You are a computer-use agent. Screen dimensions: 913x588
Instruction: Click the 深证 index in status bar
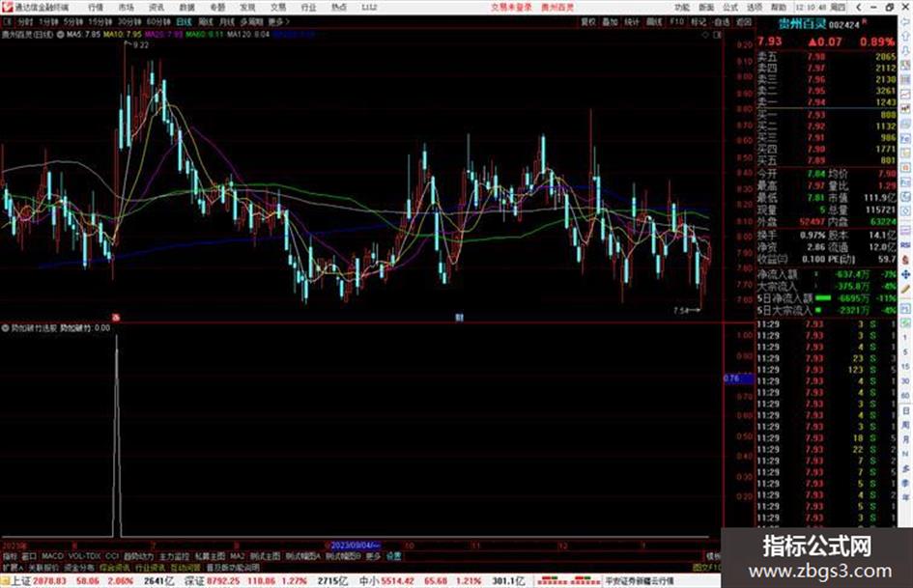[x=194, y=581]
